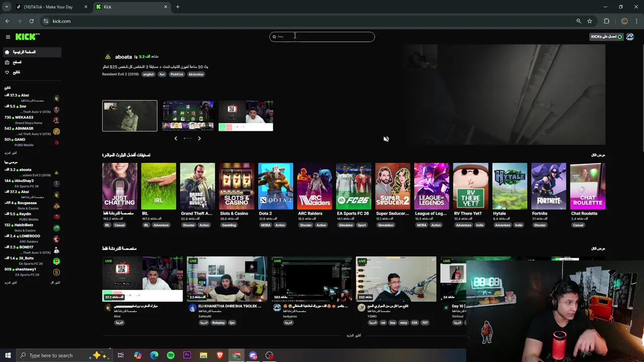The image size is (644, 362).
Task: Click the Resident Evil 2 (2019) category link
Action: coord(120,74)
